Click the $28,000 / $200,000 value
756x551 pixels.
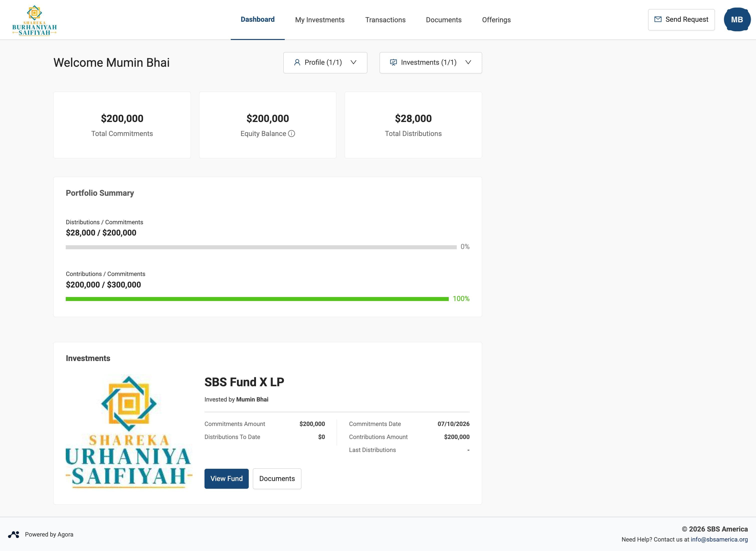click(x=101, y=233)
